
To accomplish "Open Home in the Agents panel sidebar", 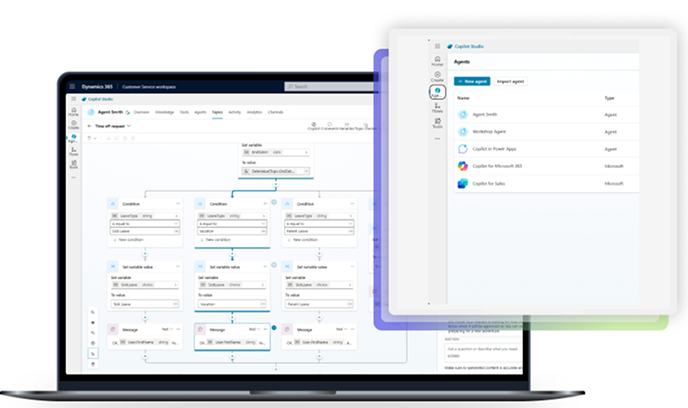I will [437, 61].
